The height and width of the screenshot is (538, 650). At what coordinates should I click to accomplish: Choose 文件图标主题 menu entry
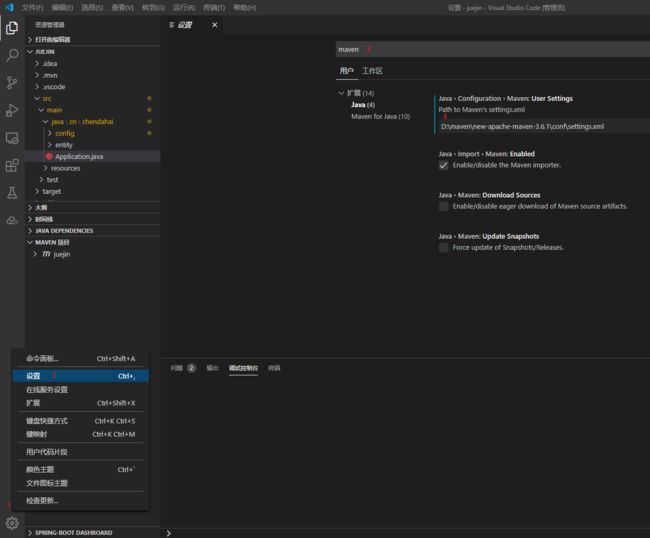[x=81, y=483]
